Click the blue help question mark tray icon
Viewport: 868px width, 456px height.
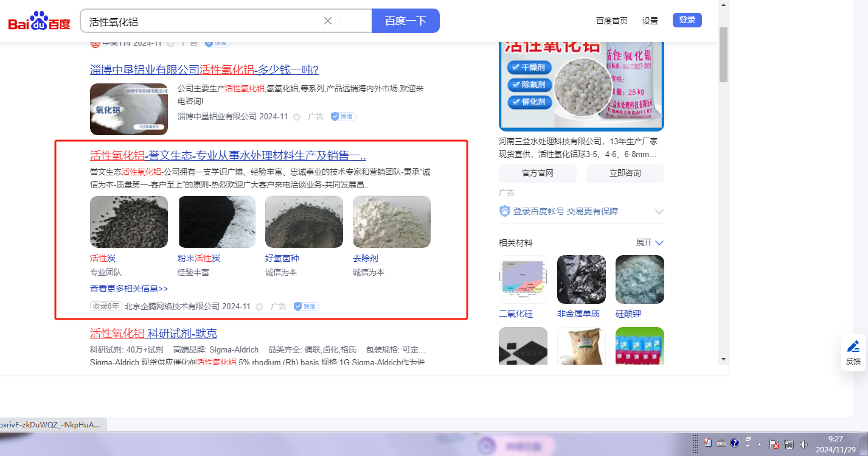pos(734,443)
